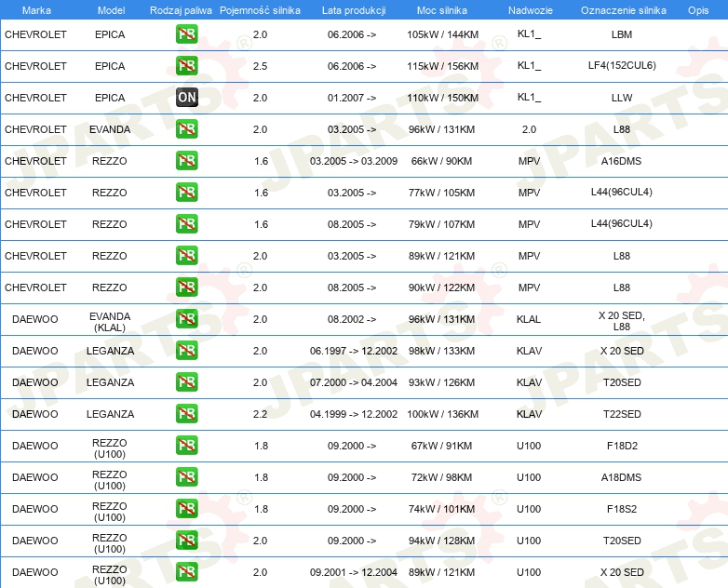Screen dimensions: 728x588
Task: Click the 66kW / 90KM power cell
Action: coord(441,161)
